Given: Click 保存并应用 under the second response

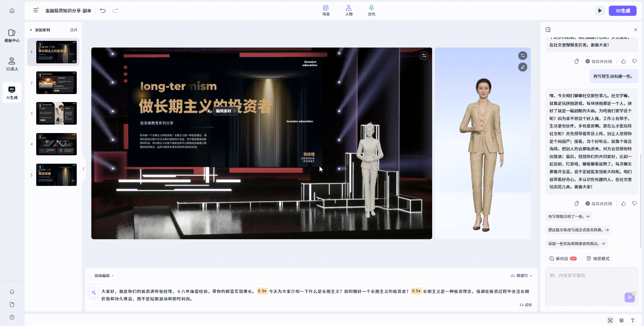Looking at the screenshot, I should point(599,203).
